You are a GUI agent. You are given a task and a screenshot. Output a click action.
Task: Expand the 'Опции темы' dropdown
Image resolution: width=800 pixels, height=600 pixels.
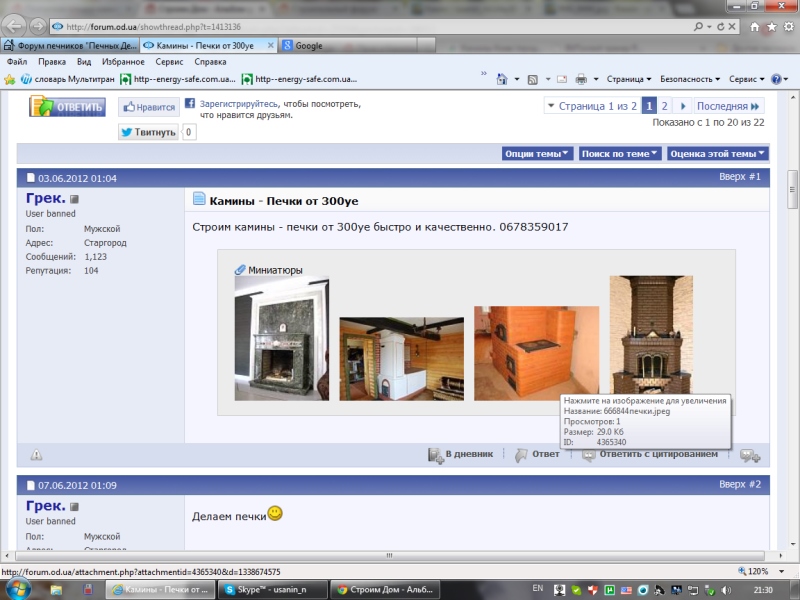tap(538, 153)
